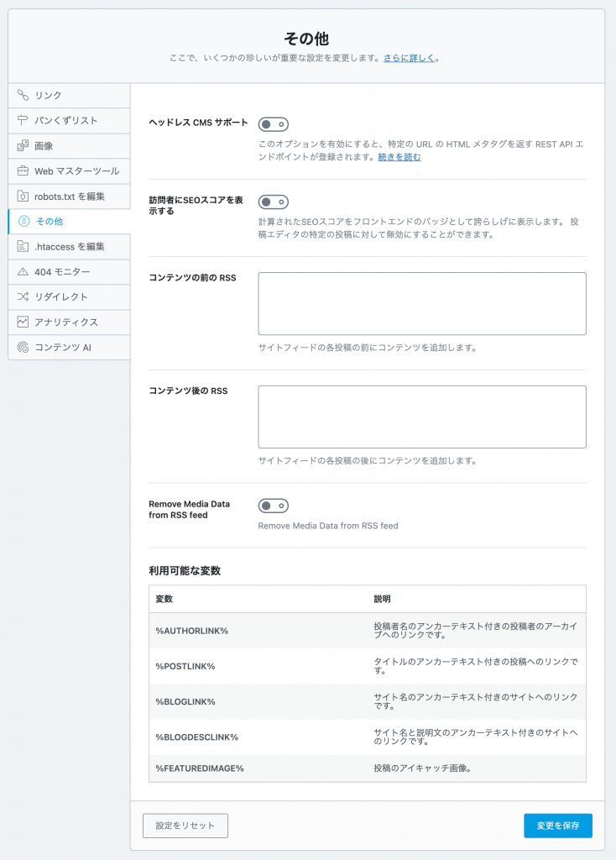Click the chain-link icon beside リンク
Image resolution: width=616 pixels, height=860 pixels.
pos(23,95)
